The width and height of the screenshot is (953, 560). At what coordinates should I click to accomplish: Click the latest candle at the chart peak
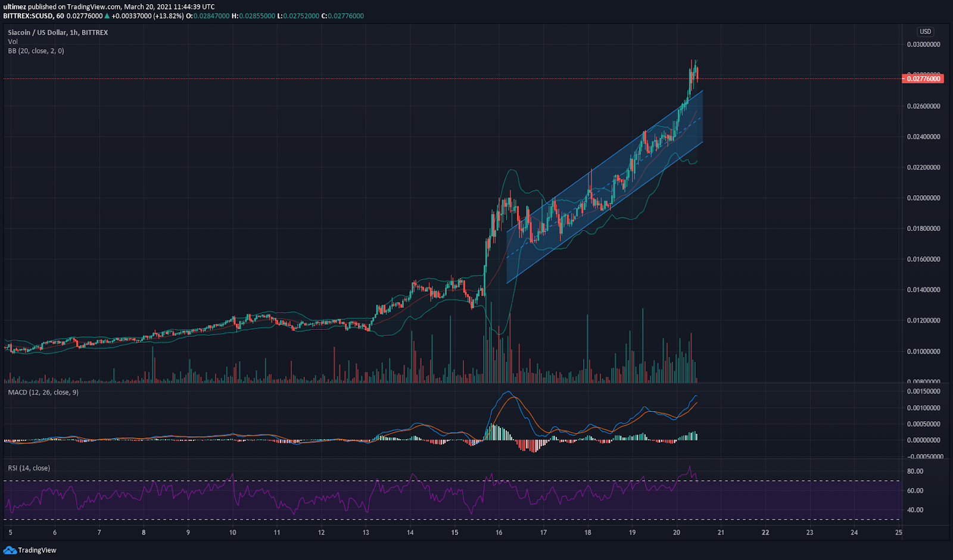pyautogui.click(x=697, y=74)
